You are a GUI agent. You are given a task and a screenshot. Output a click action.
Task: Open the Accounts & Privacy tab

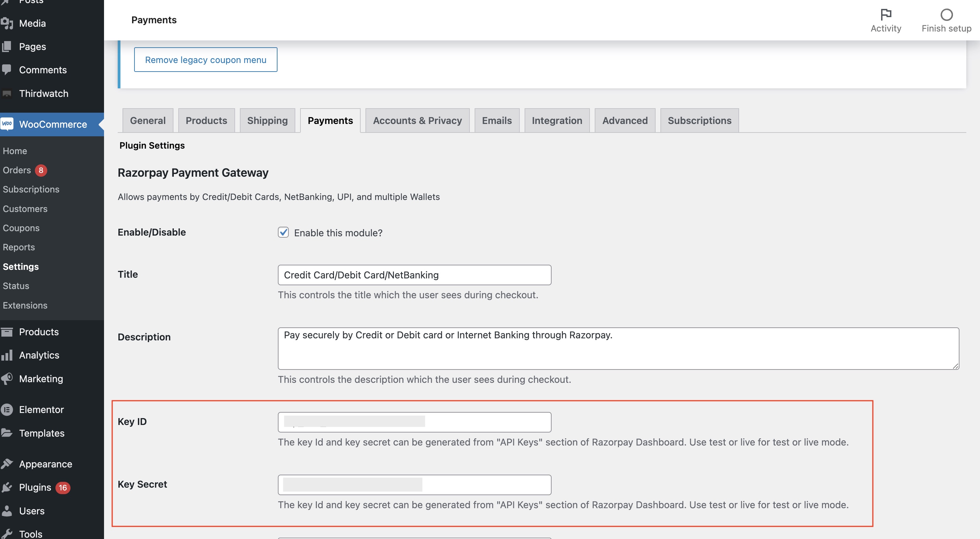[x=417, y=120]
